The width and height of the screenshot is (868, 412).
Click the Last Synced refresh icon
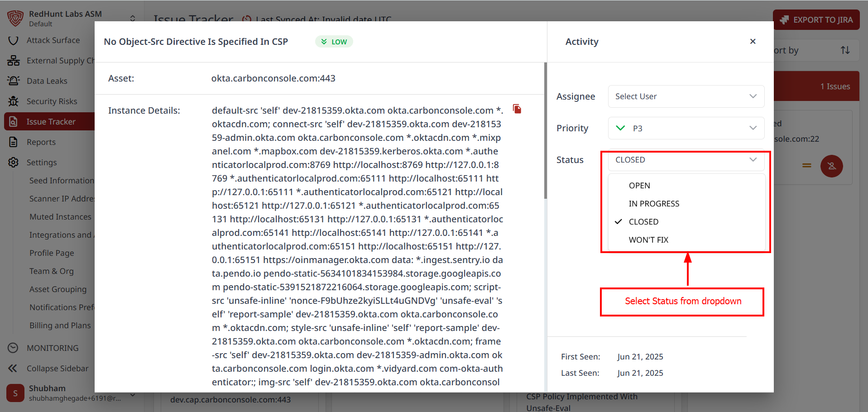[247, 20]
